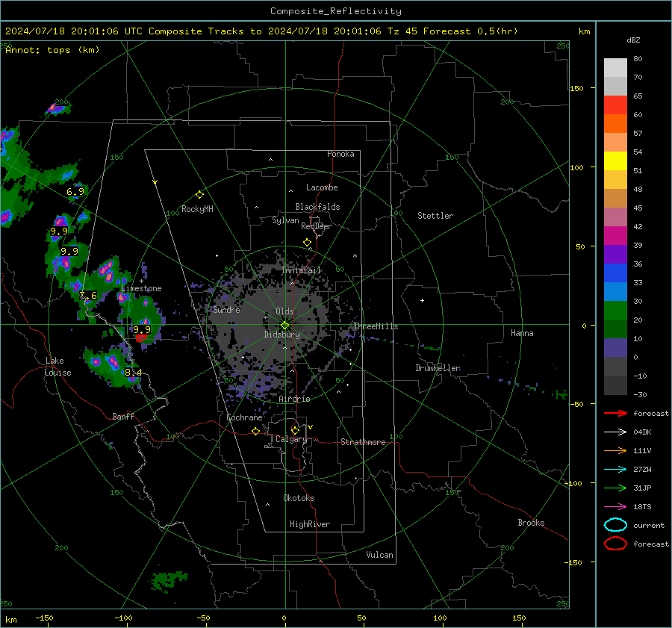
Task: Click the 8.4 storm top annotation
Action: tap(133, 372)
